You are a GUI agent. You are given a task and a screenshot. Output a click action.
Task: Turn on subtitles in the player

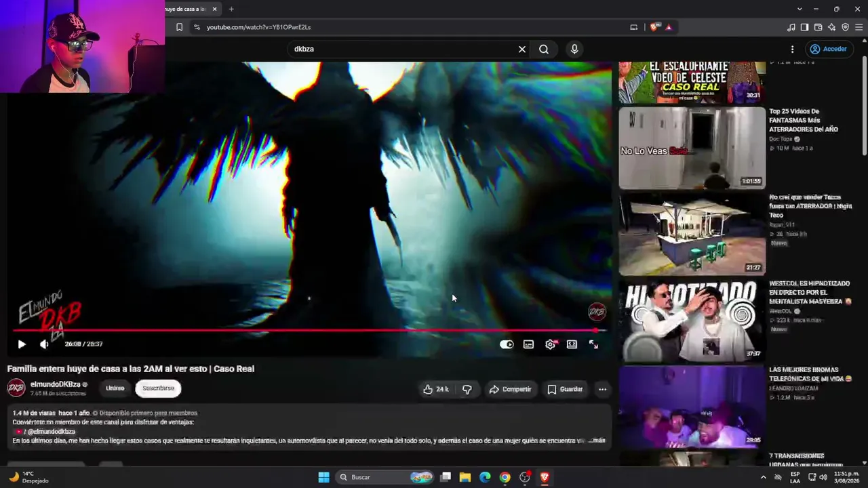(x=528, y=344)
